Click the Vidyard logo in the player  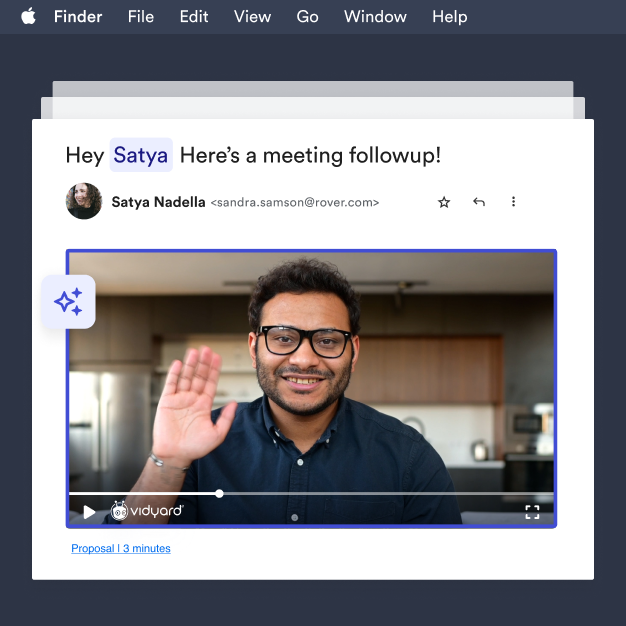pyautogui.click(x=147, y=511)
